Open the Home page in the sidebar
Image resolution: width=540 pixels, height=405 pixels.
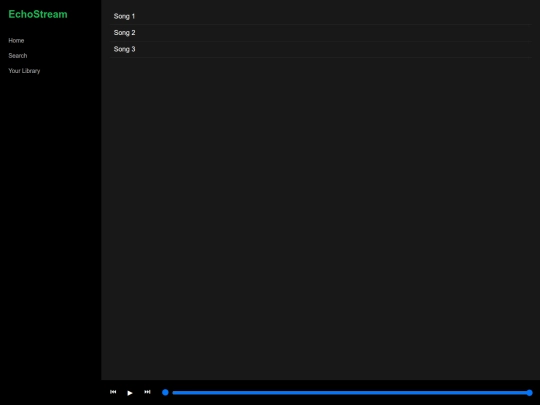(16, 41)
